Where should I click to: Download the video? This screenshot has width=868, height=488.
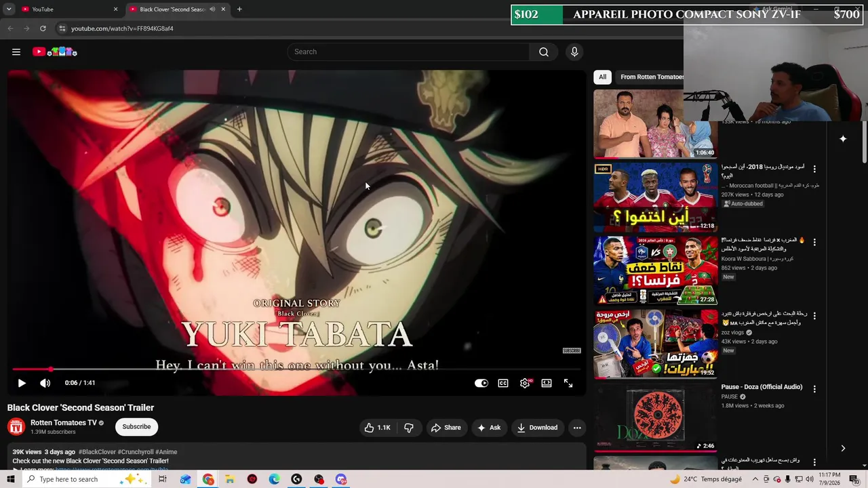537,428
